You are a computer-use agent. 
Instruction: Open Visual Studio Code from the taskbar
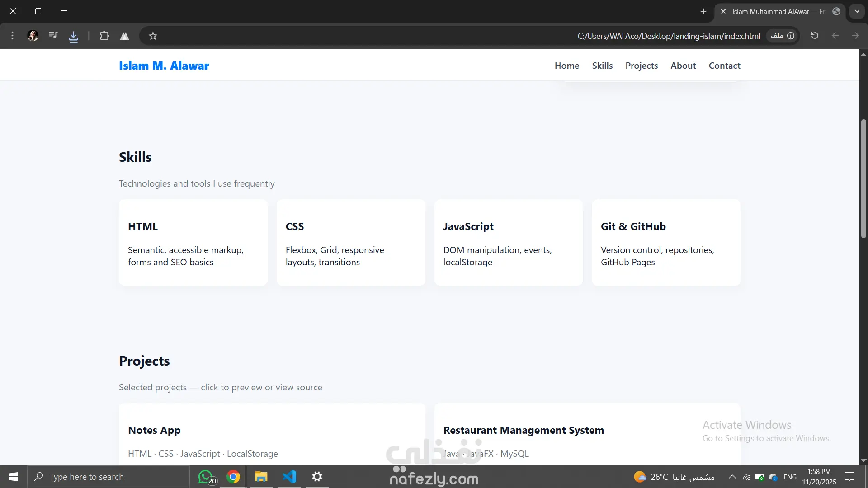click(289, 477)
